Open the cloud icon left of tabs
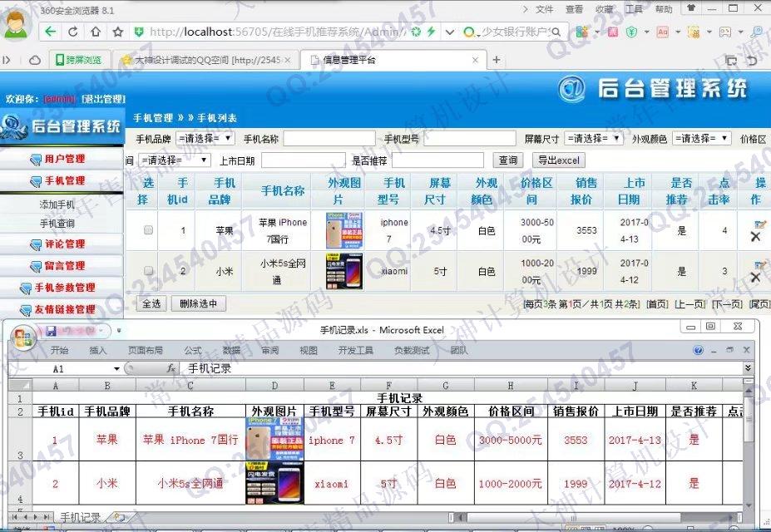 tap(35, 60)
